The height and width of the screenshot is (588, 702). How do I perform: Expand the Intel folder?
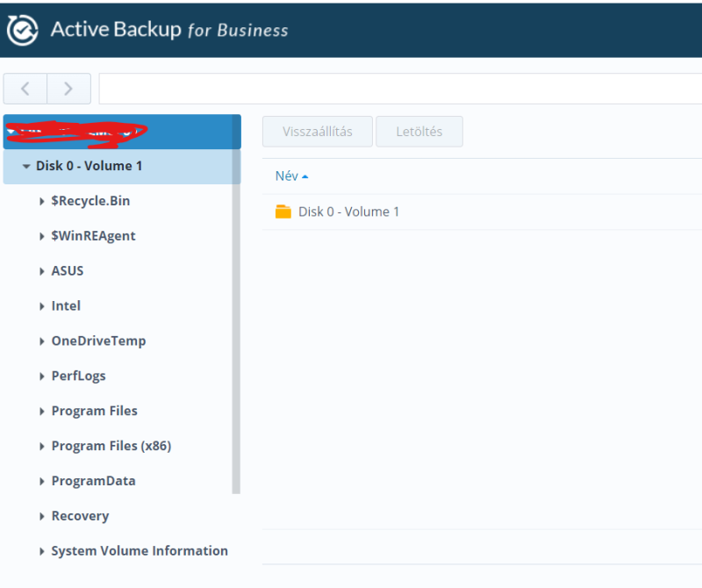tap(41, 306)
